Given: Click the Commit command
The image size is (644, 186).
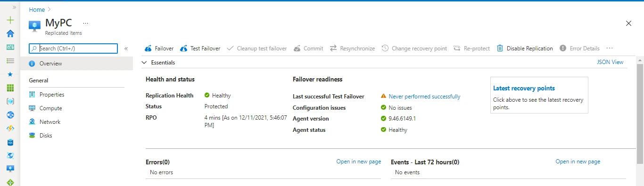Looking at the screenshot, I should click(x=308, y=49).
